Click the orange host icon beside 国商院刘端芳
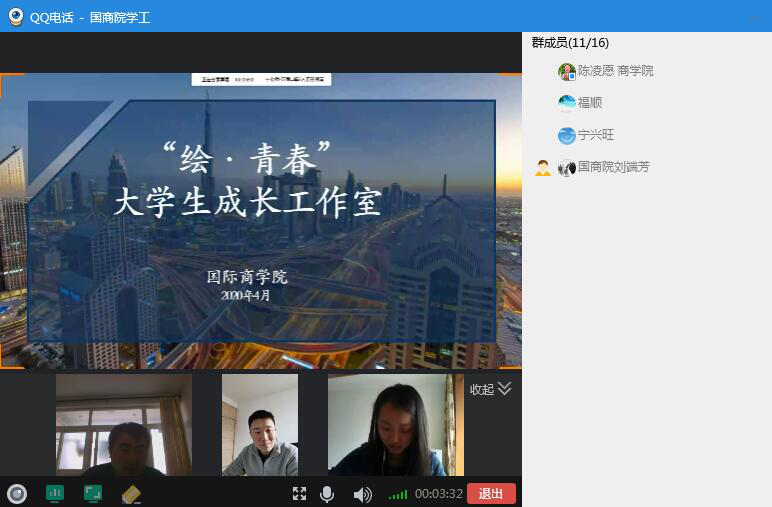 tap(543, 167)
